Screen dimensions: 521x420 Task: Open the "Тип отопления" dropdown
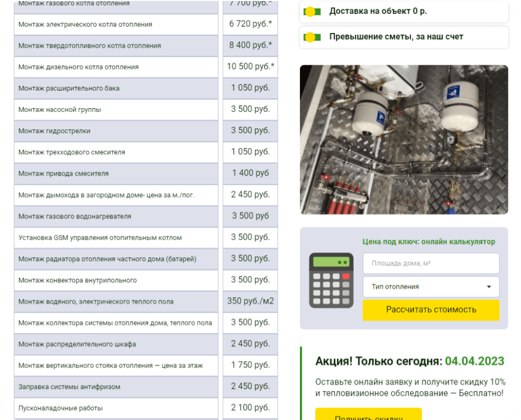[x=431, y=287]
